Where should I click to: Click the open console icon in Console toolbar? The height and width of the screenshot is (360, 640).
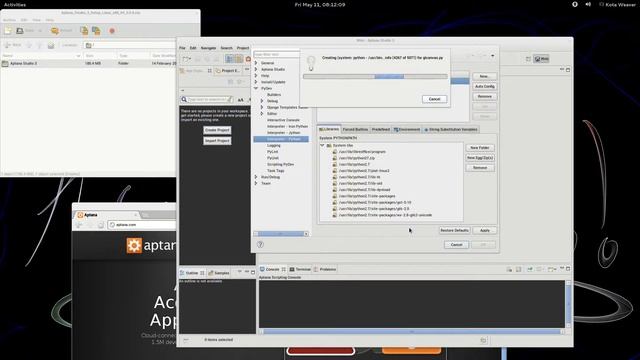click(x=551, y=269)
